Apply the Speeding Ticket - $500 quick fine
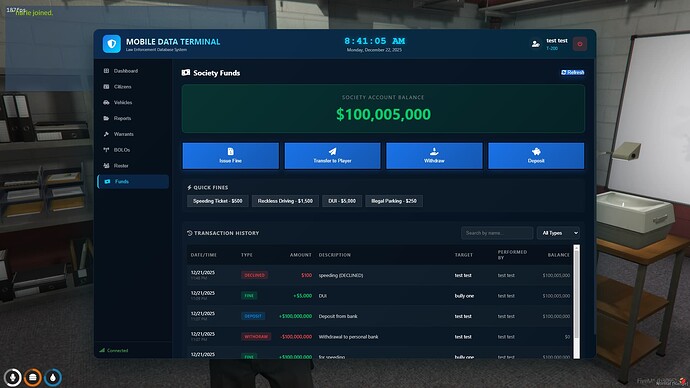This screenshot has height=388, width=690. pyautogui.click(x=218, y=201)
